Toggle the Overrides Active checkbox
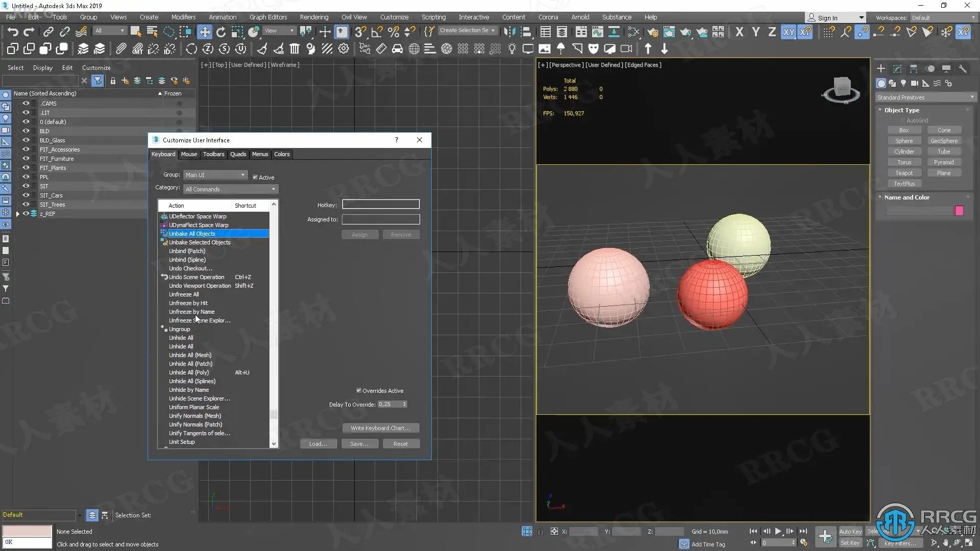The height and width of the screenshot is (551, 980). click(359, 391)
